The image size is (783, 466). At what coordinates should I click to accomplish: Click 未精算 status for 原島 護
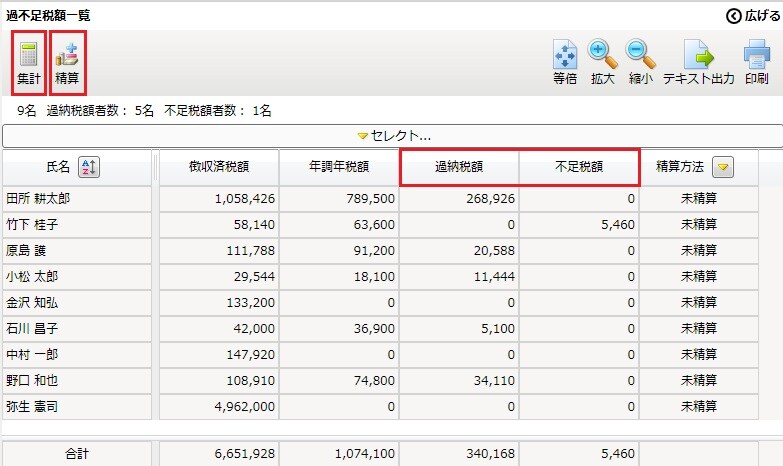click(699, 251)
